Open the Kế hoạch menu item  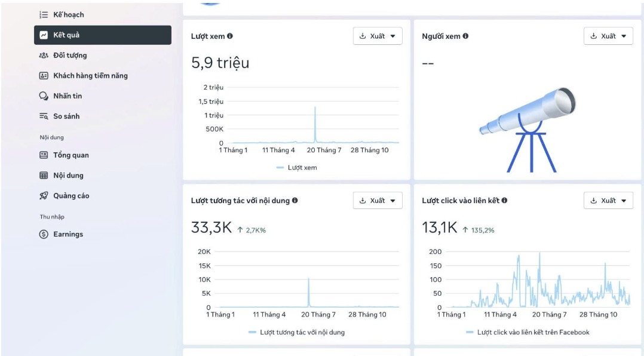coord(103,15)
